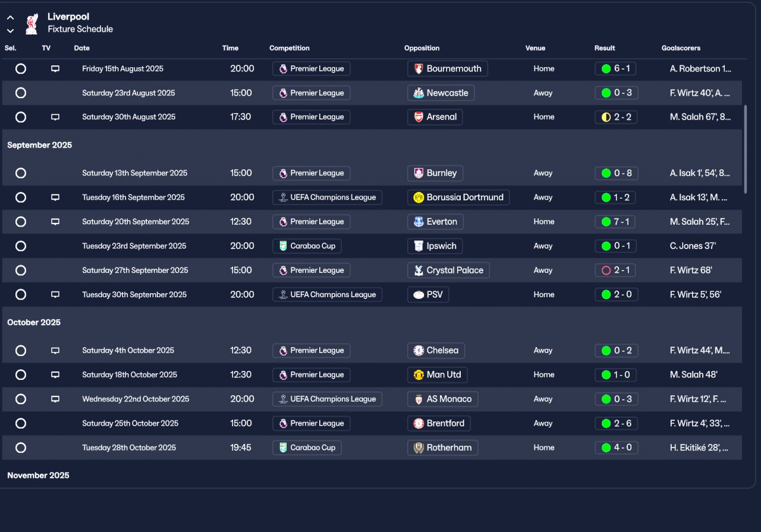761x532 pixels.
Task: Open the AS Monaco club badge
Action: click(419, 399)
